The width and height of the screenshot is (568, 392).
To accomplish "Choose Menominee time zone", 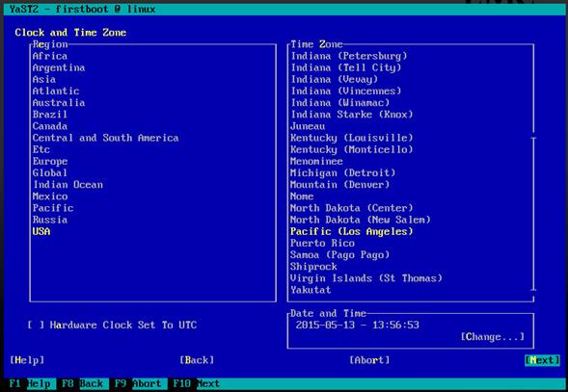I will coord(316,161).
